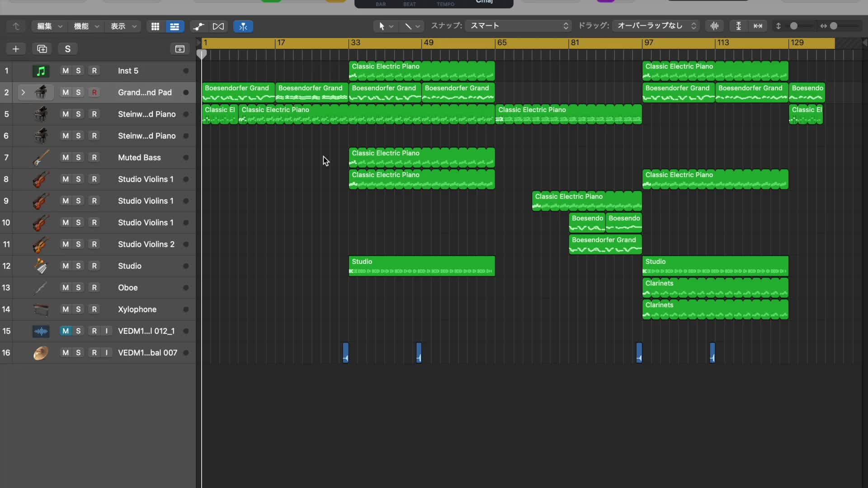The width and height of the screenshot is (868, 488).
Task: Open the 機能 dropdown menu
Action: point(86,26)
